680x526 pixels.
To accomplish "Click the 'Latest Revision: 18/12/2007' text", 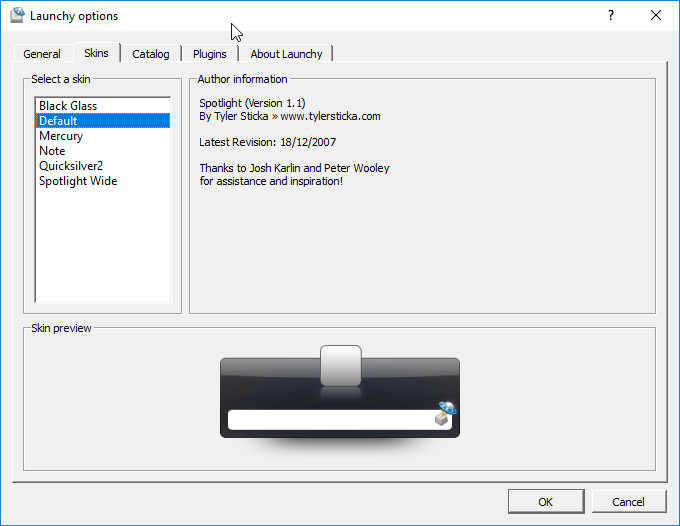I will [x=268, y=142].
